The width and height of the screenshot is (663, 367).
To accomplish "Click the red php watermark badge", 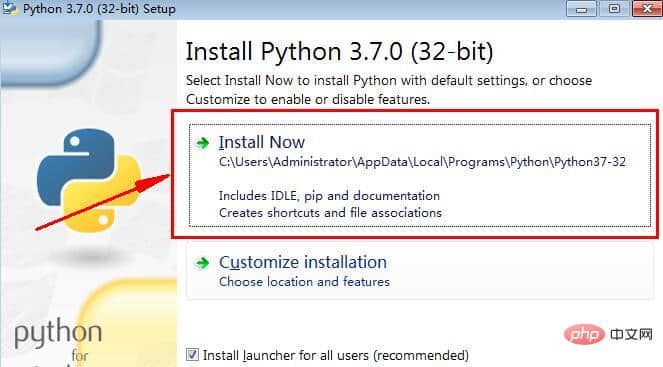I will tap(584, 335).
